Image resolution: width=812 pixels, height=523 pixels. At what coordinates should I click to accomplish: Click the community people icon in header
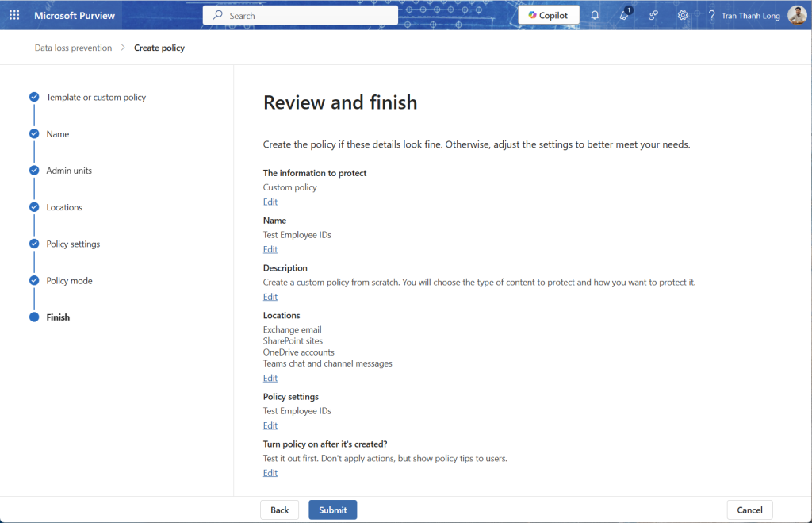pyautogui.click(x=653, y=15)
